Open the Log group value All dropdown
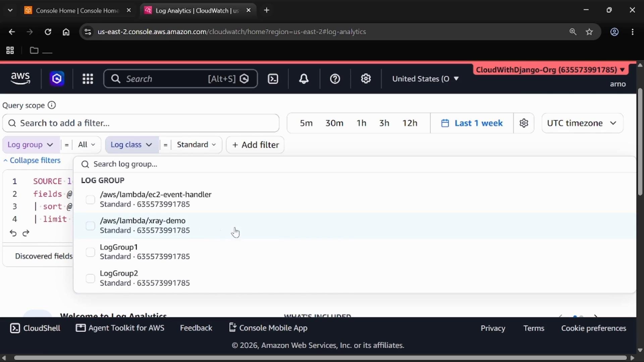This screenshot has width=644, height=362. coord(87,145)
